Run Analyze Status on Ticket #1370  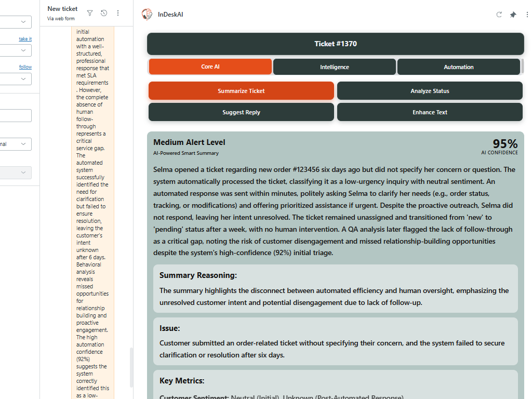pos(430,90)
